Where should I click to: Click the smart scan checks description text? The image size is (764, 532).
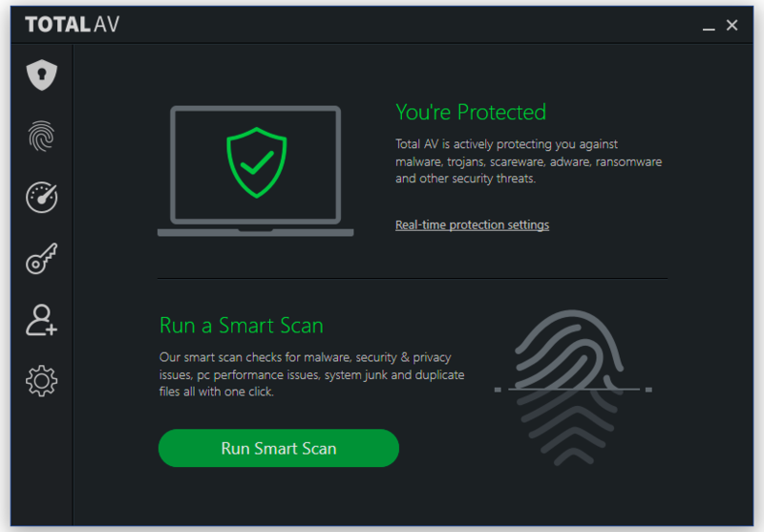click(312, 374)
